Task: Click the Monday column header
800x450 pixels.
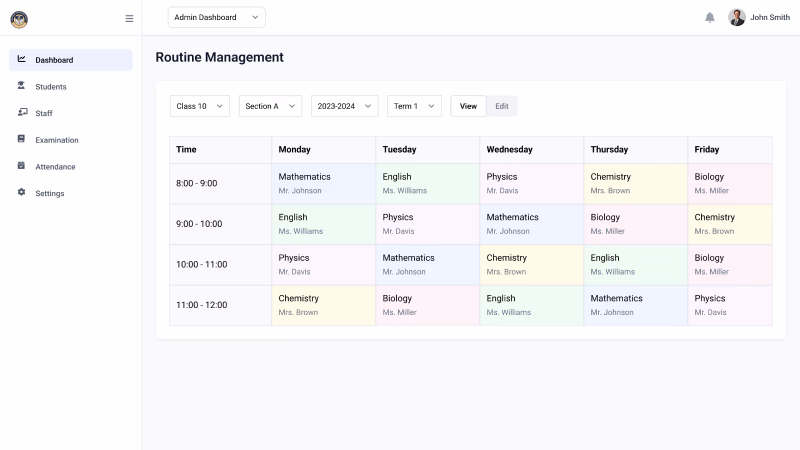Action: point(324,149)
